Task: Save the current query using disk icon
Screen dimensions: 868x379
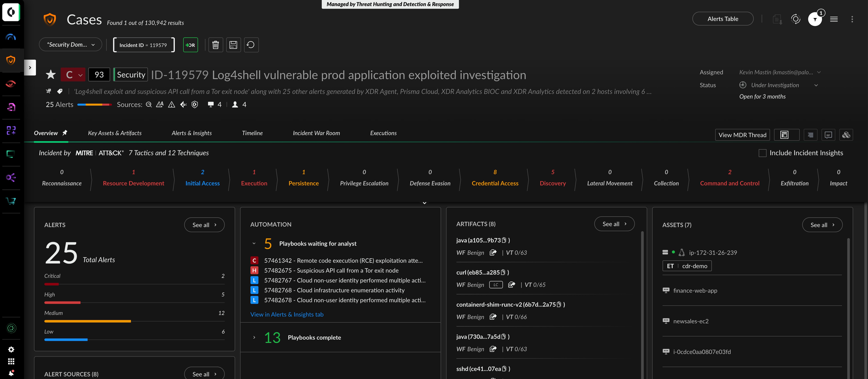Action: (233, 45)
